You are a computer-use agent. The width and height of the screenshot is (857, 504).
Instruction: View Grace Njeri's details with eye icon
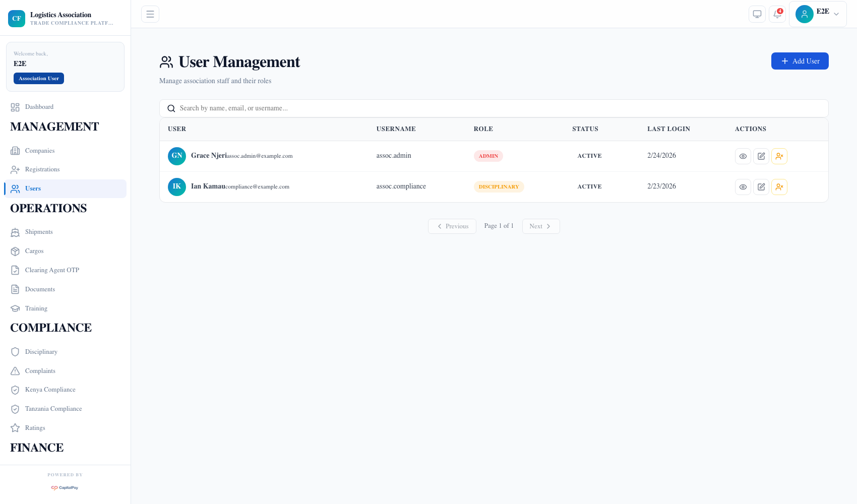point(743,156)
